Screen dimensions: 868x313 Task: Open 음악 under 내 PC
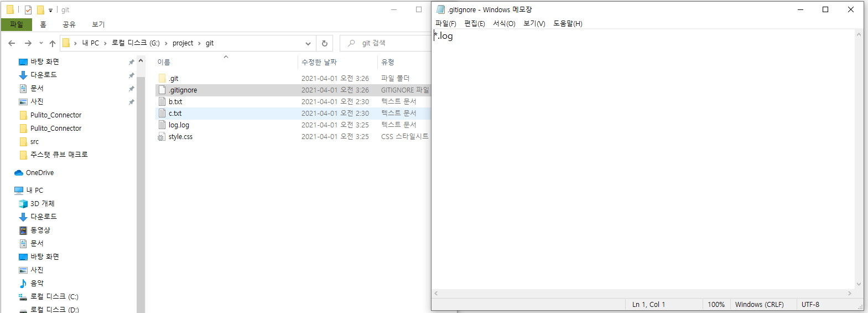[x=37, y=283]
